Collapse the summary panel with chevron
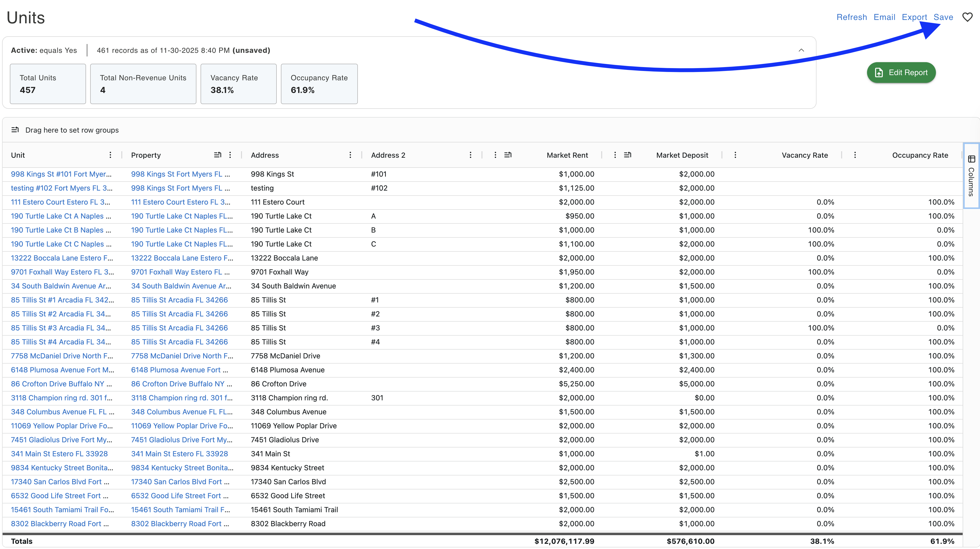The width and height of the screenshot is (980, 549). pyautogui.click(x=801, y=50)
